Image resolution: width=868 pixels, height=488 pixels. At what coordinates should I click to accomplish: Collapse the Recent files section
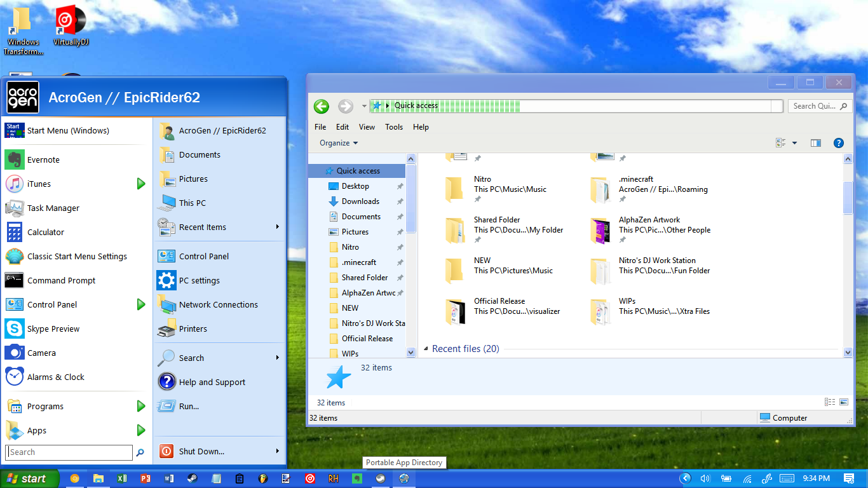click(426, 349)
